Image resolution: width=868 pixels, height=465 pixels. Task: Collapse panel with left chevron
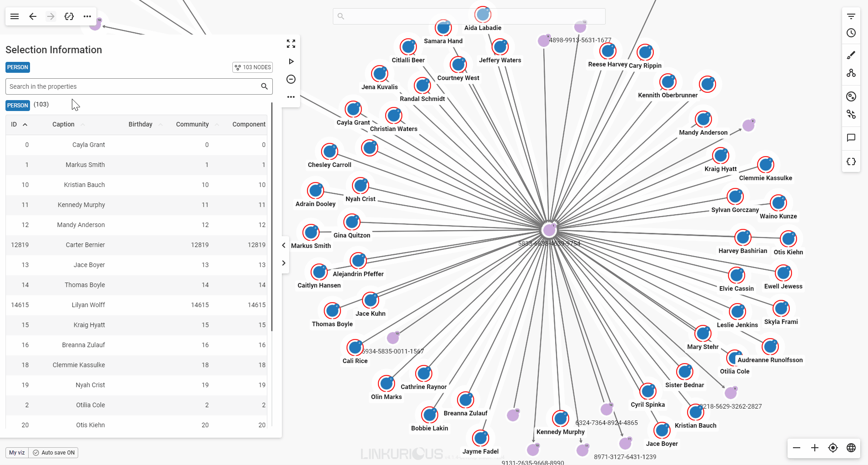click(x=284, y=245)
